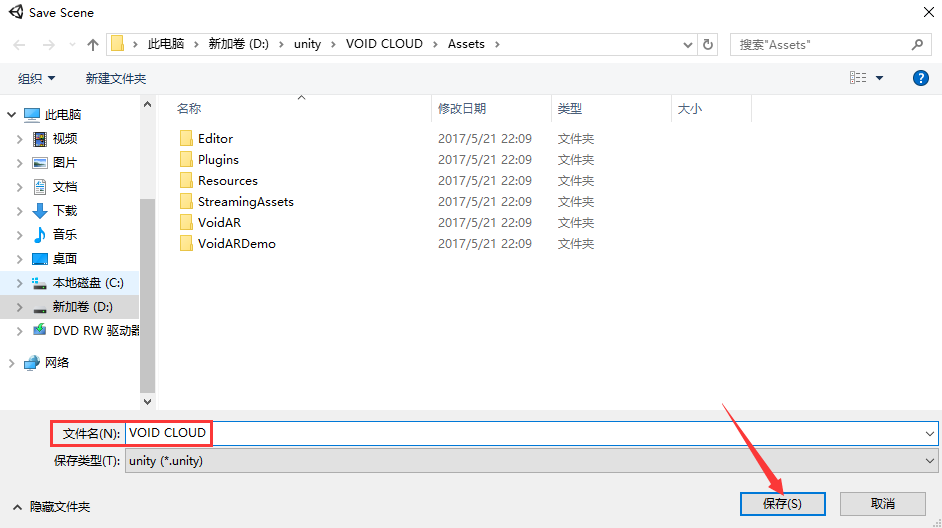Select 网络 network icon in sidebar
The image size is (942, 528).
tap(31, 363)
